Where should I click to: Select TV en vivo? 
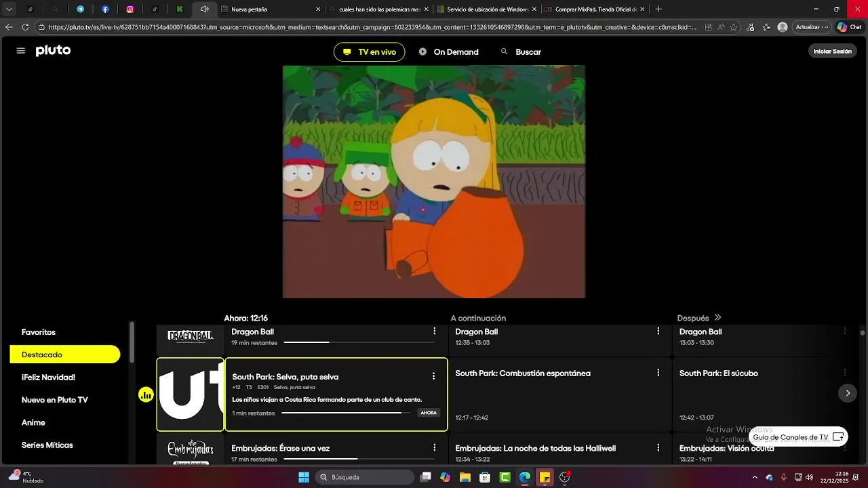click(370, 52)
